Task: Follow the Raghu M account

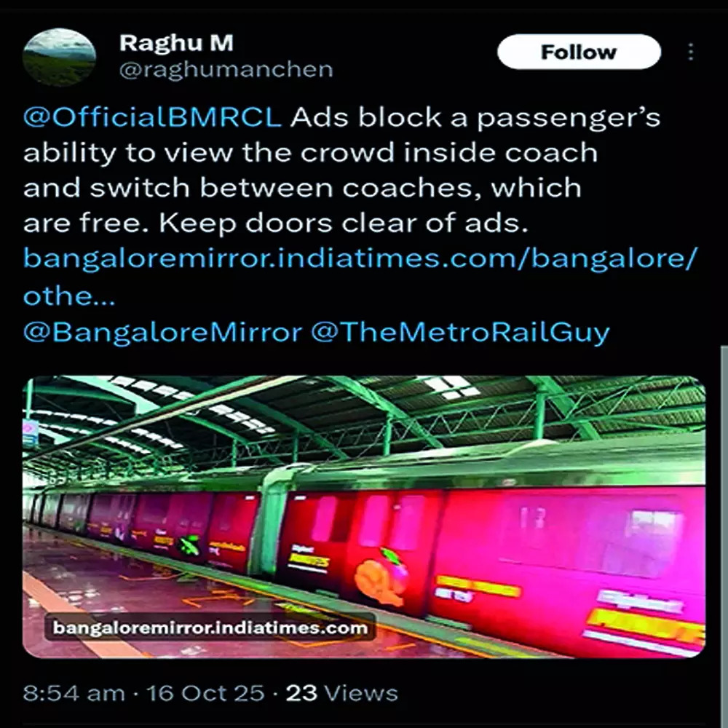Action: 579,52
